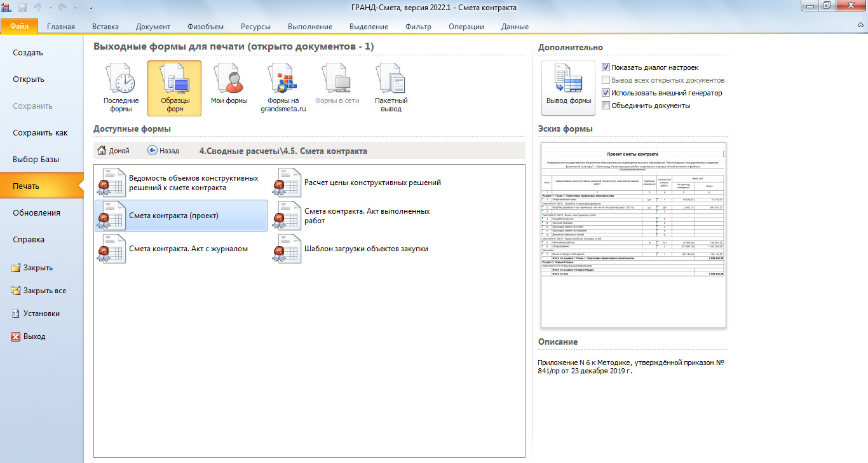Select Смета контракта (проект) form

pyautogui.click(x=181, y=216)
